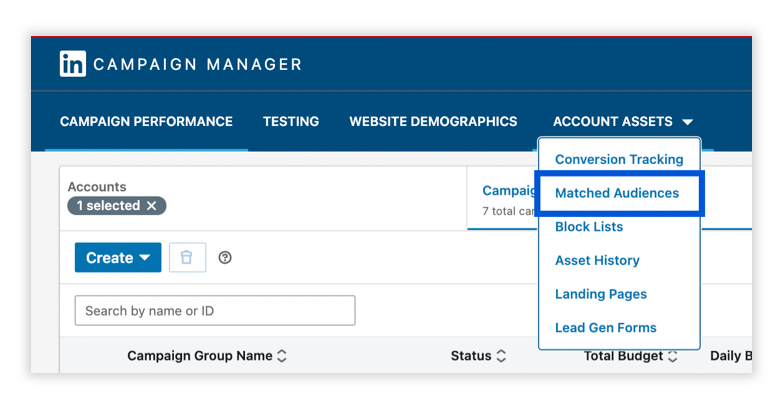Sort by Total Budget column arrows
Image resolution: width=783 pixels, height=409 pixels.
673,356
